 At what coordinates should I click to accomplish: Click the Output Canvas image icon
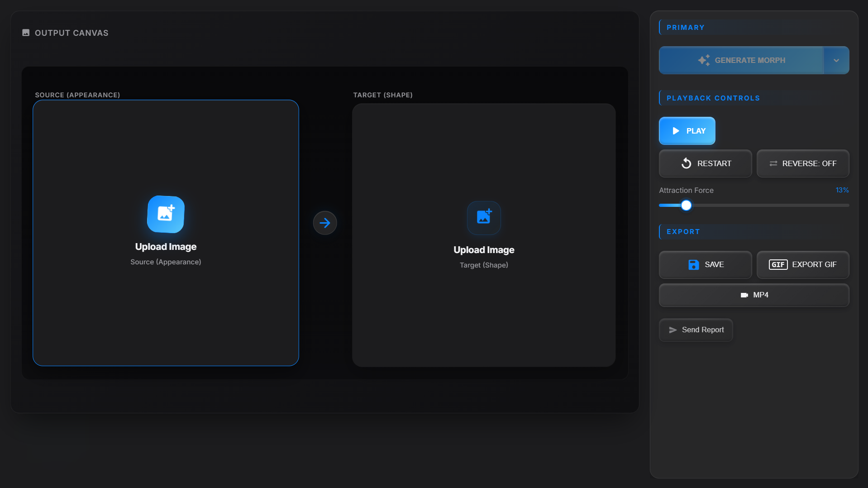tap(26, 33)
